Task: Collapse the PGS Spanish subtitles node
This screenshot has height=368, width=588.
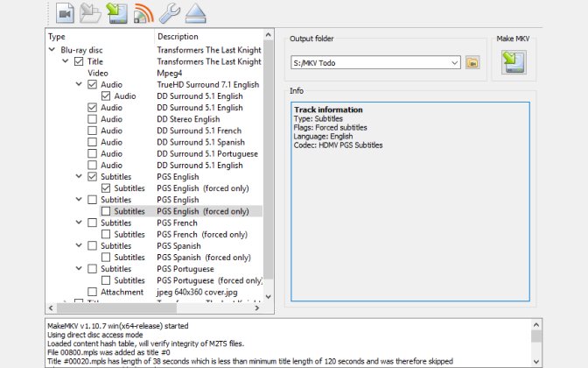Action: (79, 245)
